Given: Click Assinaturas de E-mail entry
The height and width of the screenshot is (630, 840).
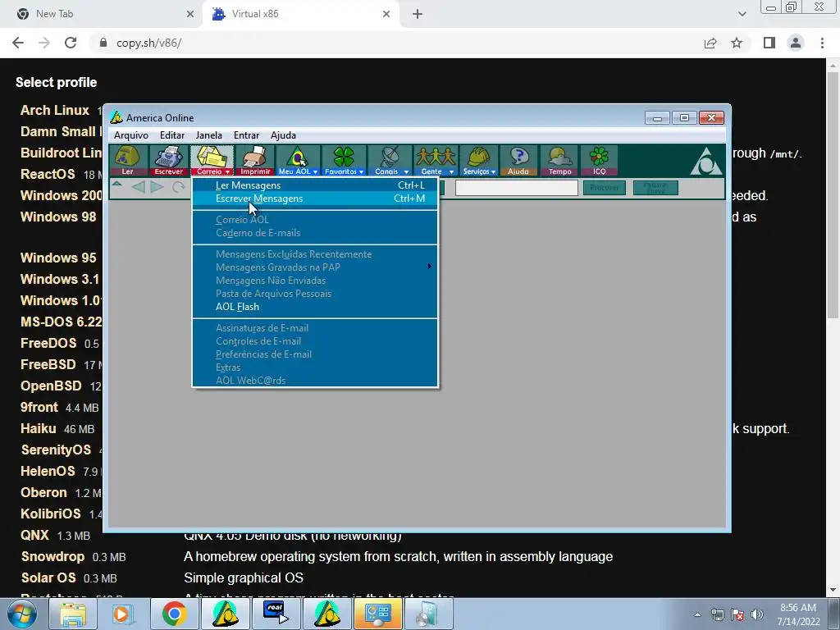Looking at the screenshot, I should tap(315, 328).
